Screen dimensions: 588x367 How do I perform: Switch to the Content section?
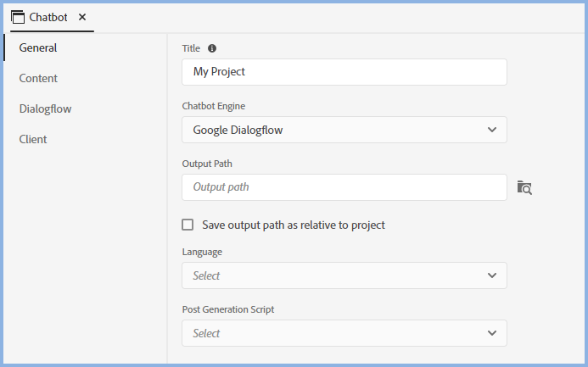tap(38, 78)
